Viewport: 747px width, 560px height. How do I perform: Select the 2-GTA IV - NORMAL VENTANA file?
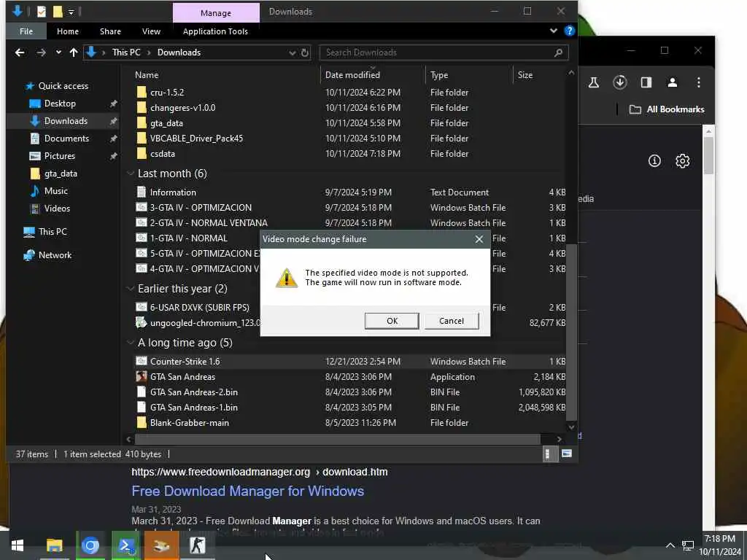(209, 223)
